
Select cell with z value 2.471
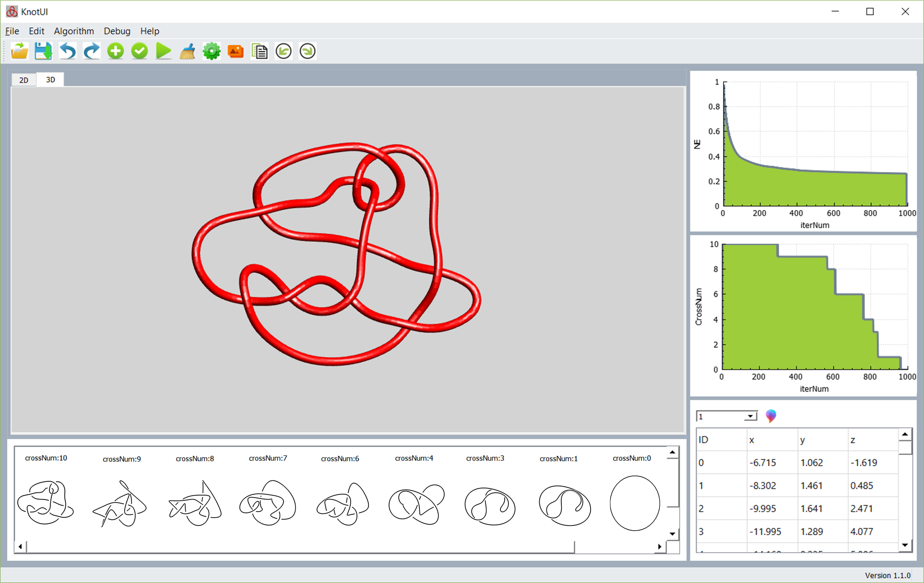pyautogui.click(x=873, y=509)
